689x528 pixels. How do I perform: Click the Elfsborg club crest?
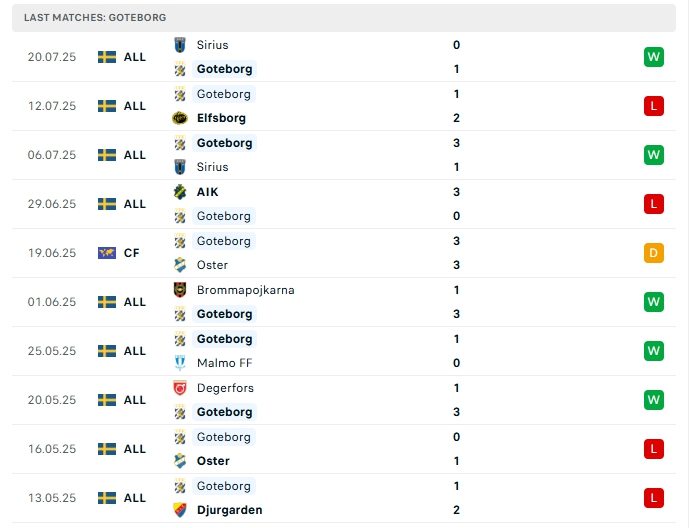(x=180, y=118)
